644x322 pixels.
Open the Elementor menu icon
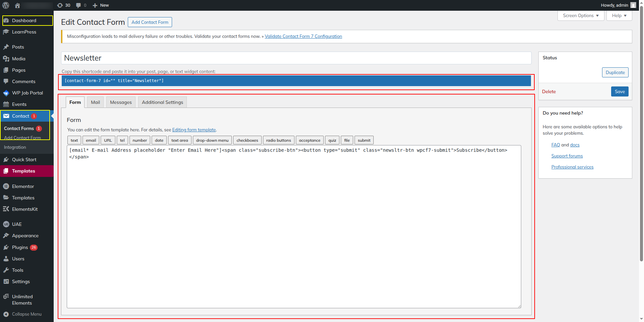6,186
